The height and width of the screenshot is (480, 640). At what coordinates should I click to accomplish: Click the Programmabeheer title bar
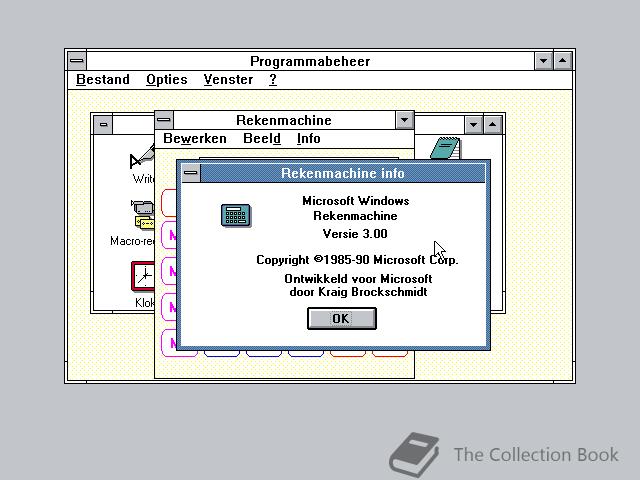point(310,61)
